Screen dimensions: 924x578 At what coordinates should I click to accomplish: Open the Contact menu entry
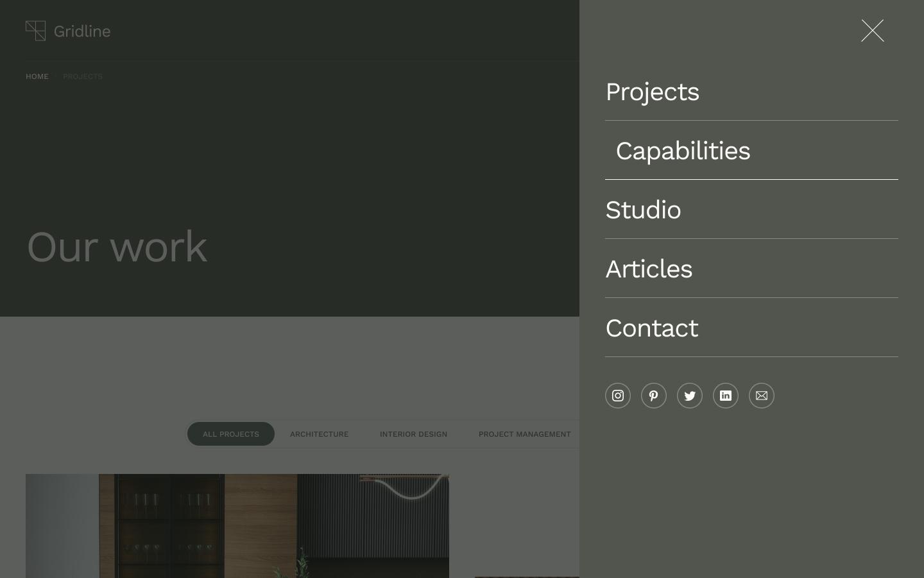(652, 328)
